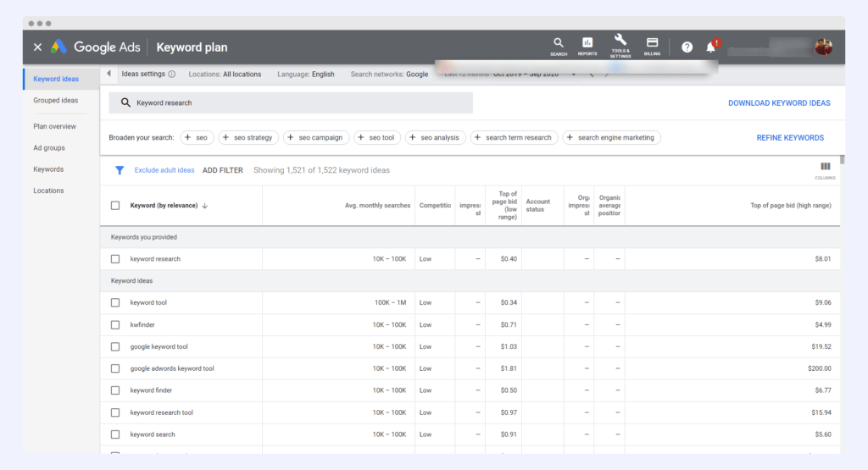Change Search networks: Google setting

pos(389,74)
